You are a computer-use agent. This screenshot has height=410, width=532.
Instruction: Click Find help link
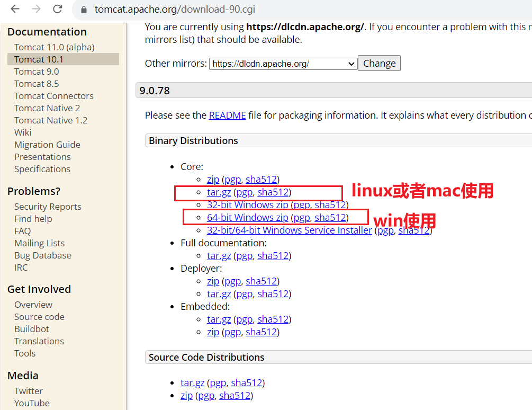pos(33,219)
